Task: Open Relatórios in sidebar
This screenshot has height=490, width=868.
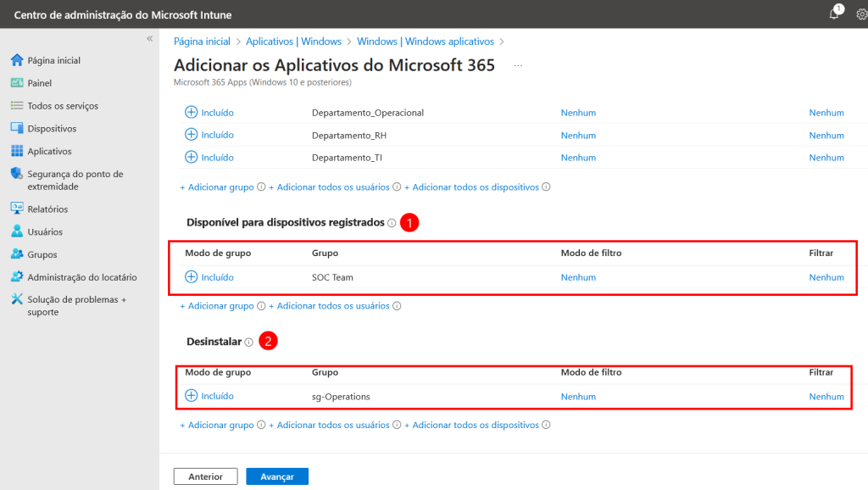Action: point(47,209)
